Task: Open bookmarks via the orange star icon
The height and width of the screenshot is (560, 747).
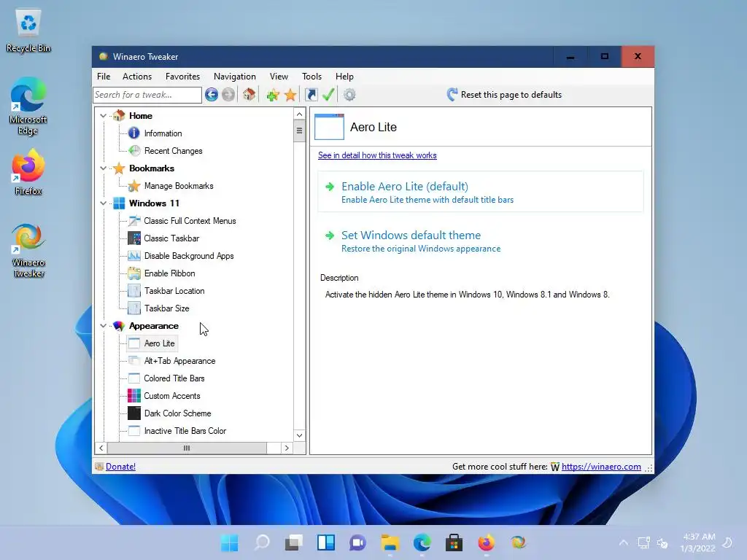Action: (x=290, y=95)
